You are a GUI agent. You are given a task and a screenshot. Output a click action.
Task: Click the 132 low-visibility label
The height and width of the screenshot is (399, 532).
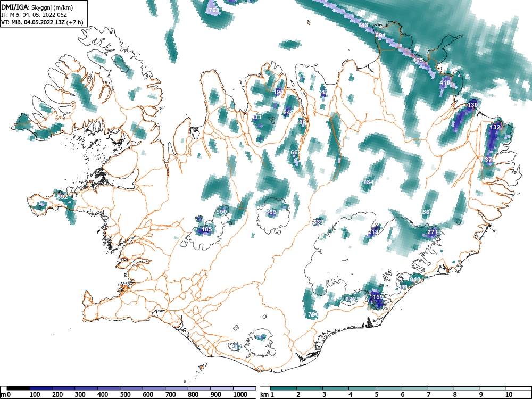495,127
